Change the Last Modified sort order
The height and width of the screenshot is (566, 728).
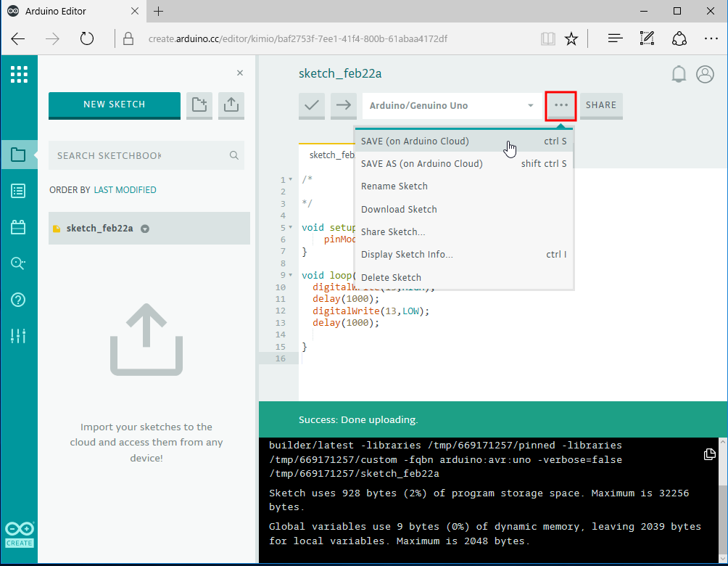click(x=125, y=190)
